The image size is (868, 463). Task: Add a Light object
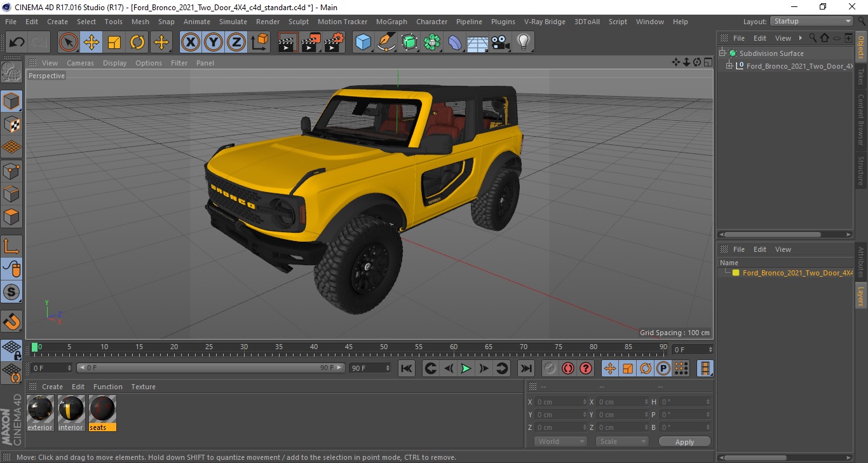point(523,43)
